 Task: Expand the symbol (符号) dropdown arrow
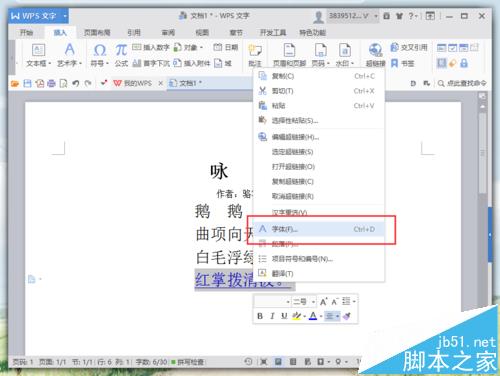[x=107, y=63]
